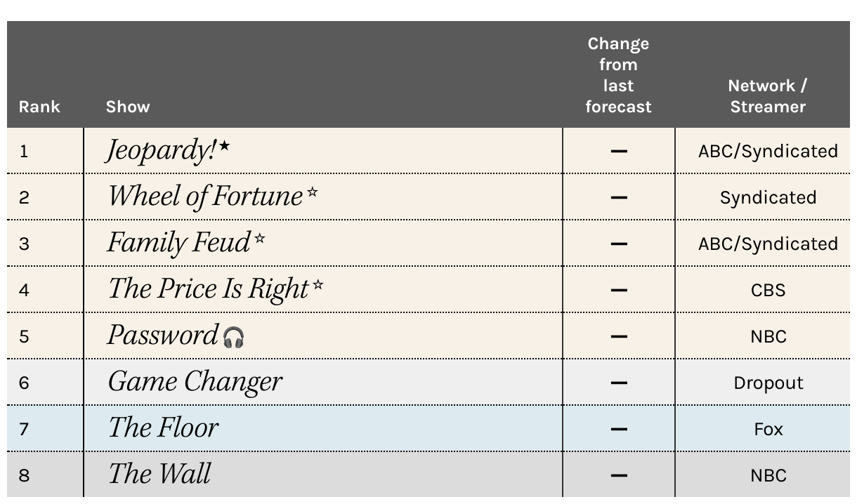Select the Game Changer show title
857x504 pixels.
(x=195, y=382)
